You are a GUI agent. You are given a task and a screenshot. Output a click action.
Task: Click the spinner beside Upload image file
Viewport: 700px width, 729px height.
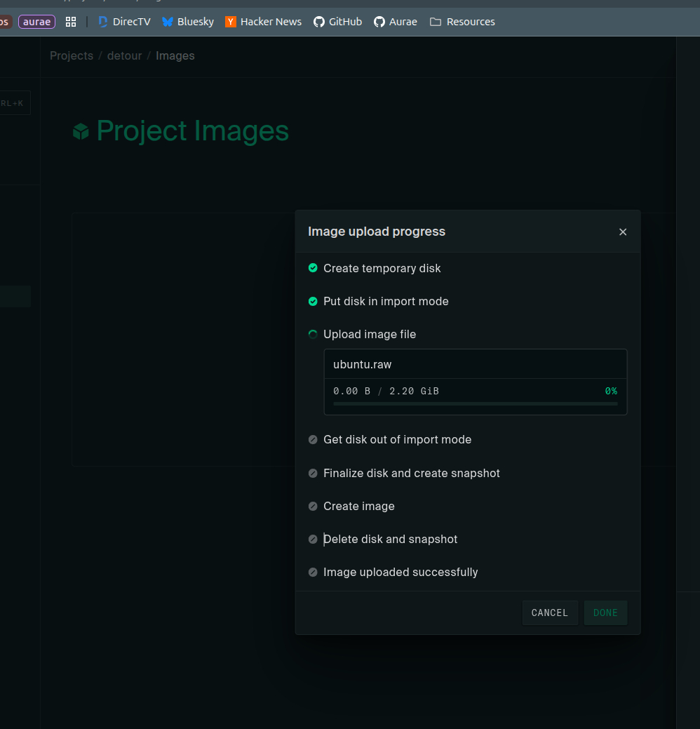[x=313, y=335]
